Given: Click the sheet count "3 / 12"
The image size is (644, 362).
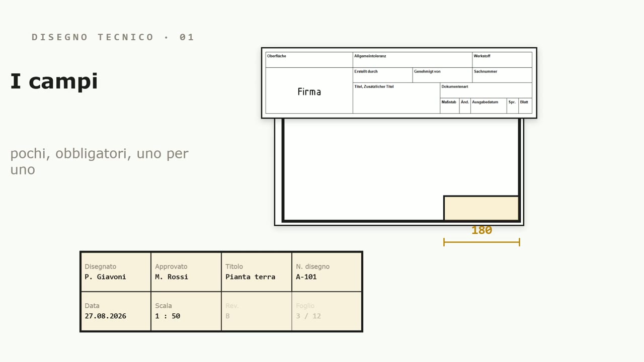Looking at the screenshot, I should pos(308,316).
